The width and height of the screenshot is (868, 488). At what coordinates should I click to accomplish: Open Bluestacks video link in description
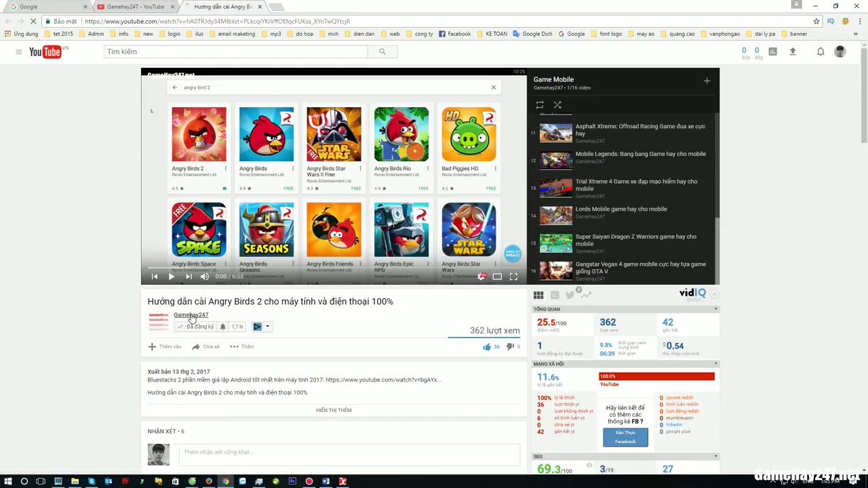pos(383,380)
